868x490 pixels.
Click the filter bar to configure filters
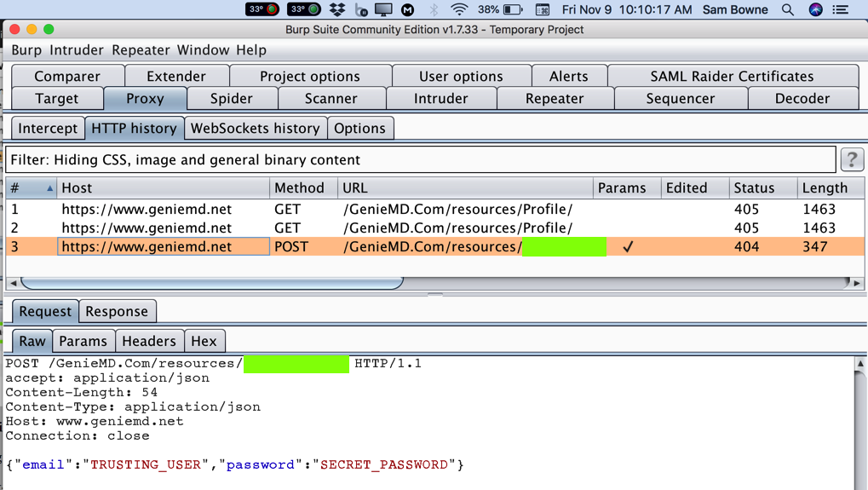420,159
